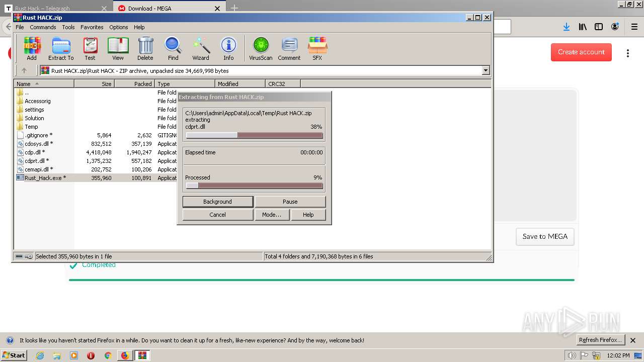Click the View file icon
Screen dimensions: 644x362
[118, 49]
